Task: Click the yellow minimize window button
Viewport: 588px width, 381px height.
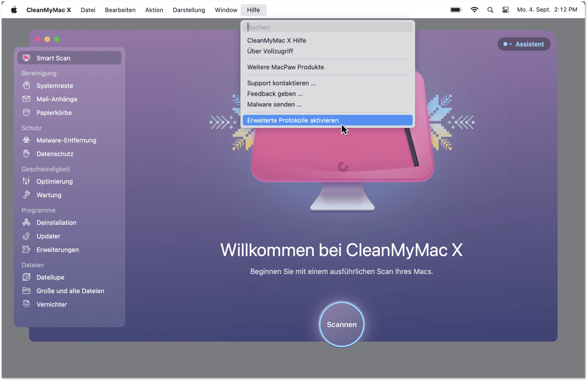Action: (x=47, y=39)
